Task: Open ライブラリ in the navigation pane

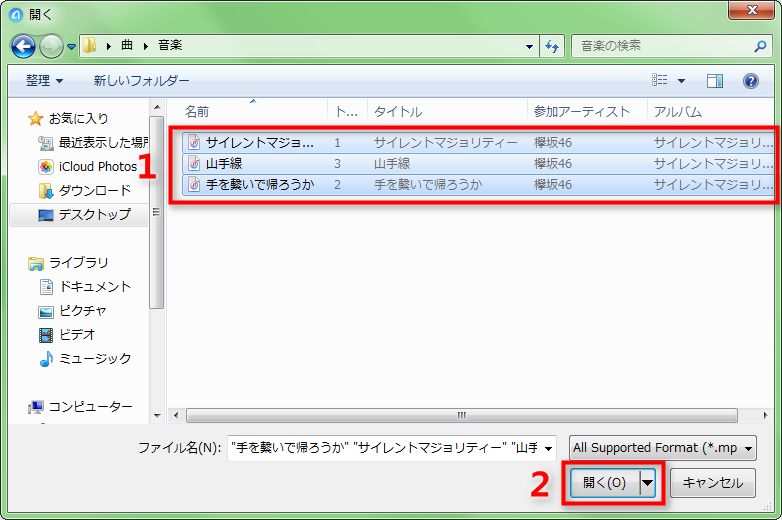Action: click(78, 262)
